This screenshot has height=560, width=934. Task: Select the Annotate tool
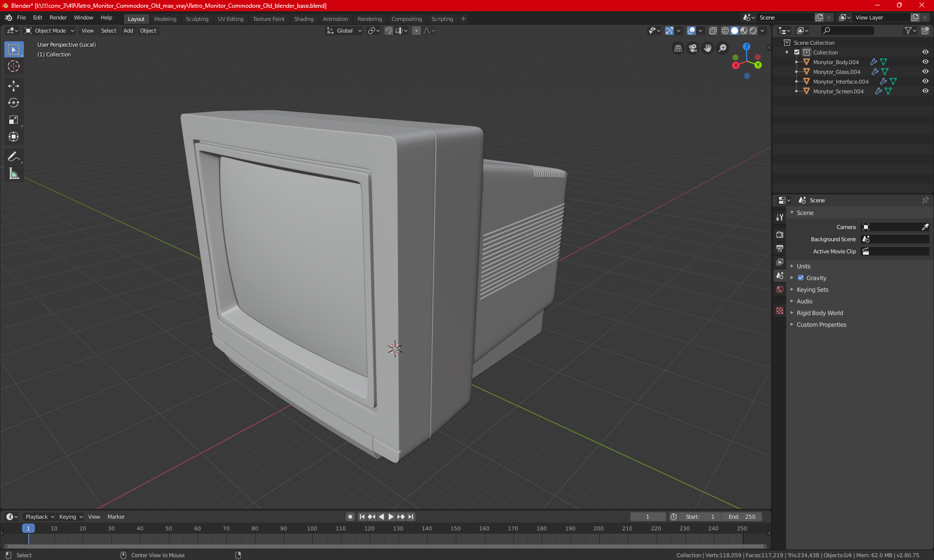[x=14, y=157]
